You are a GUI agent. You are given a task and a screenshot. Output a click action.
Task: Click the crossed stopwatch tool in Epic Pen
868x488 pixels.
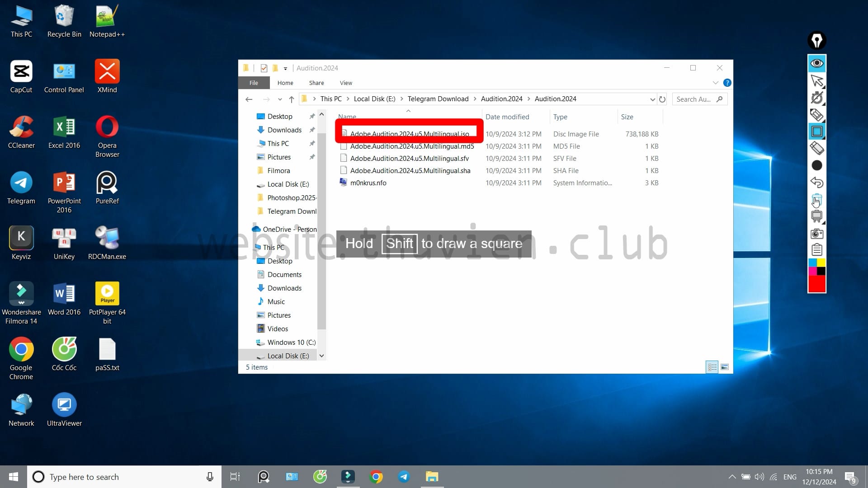coord(816,98)
